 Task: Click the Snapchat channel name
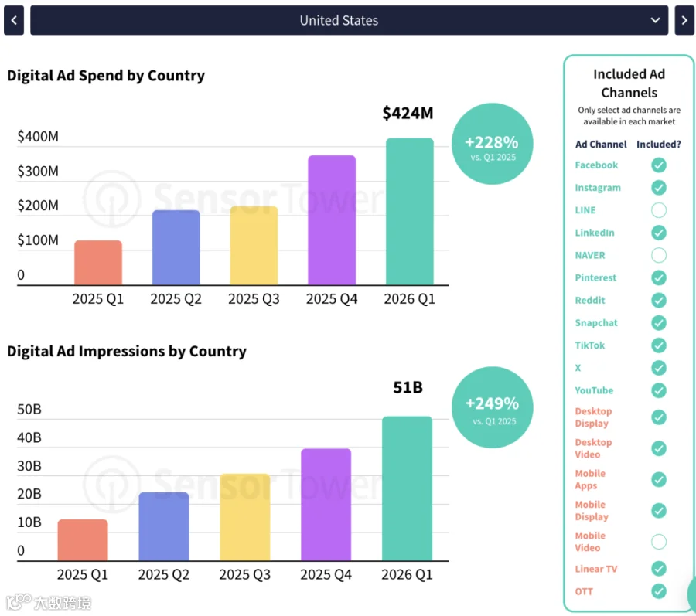[x=595, y=323]
